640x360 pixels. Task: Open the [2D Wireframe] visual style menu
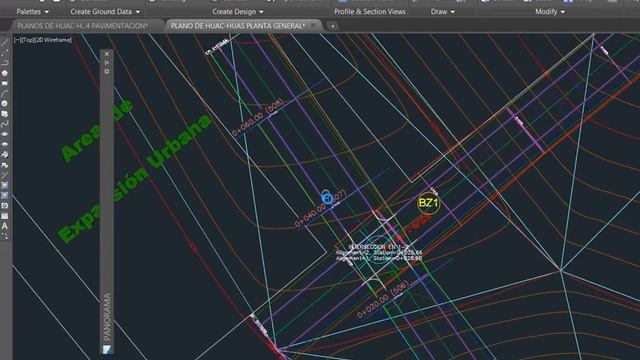[52, 40]
